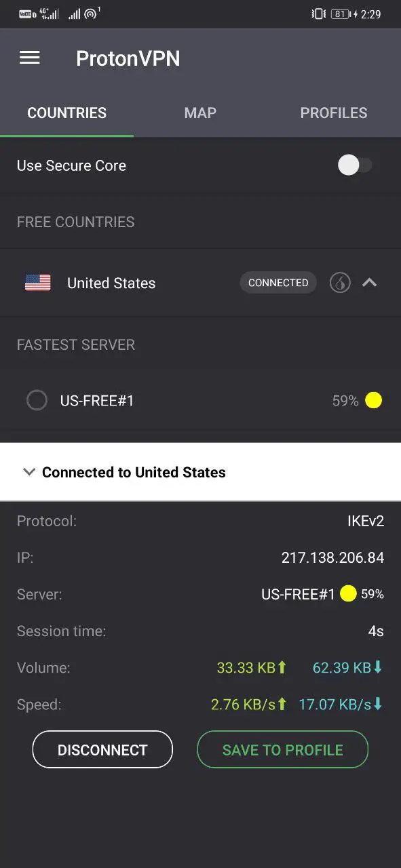Select the US-FREE#1 server radio button
401x868 pixels.
pos(37,401)
